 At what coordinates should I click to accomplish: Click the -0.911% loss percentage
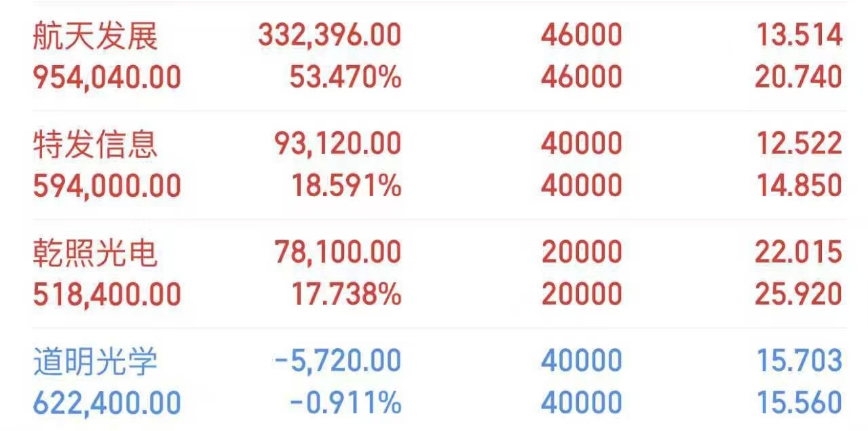click(x=345, y=404)
